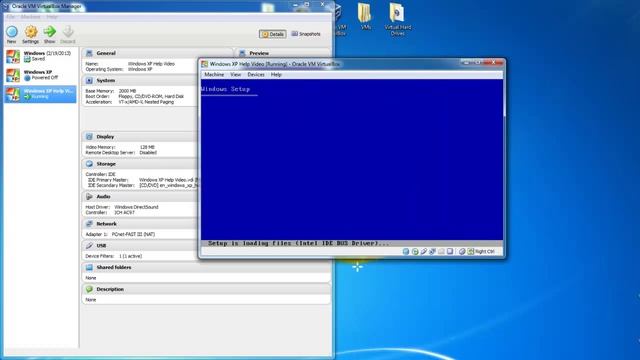This screenshot has width=640, height=360.
Task: Click the display status bar icon
Action: pyautogui.click(x=450, y=251)
